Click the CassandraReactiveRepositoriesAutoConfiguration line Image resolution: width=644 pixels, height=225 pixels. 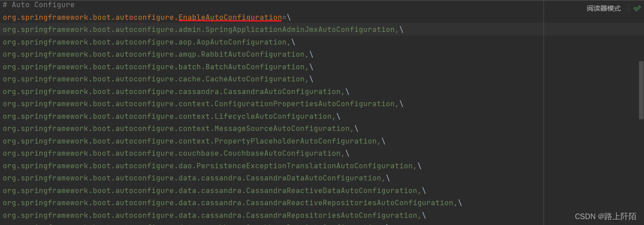coord(232,203)
